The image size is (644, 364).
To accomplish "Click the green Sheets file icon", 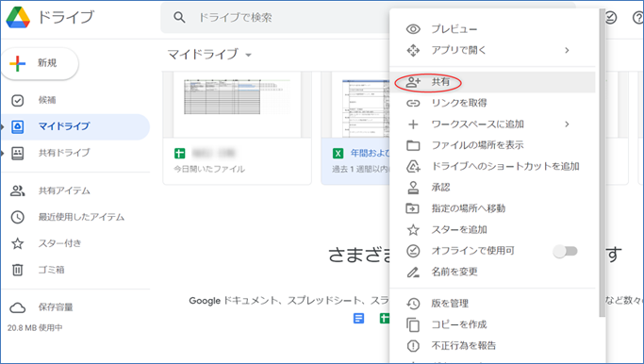I will tap(180, 154).
